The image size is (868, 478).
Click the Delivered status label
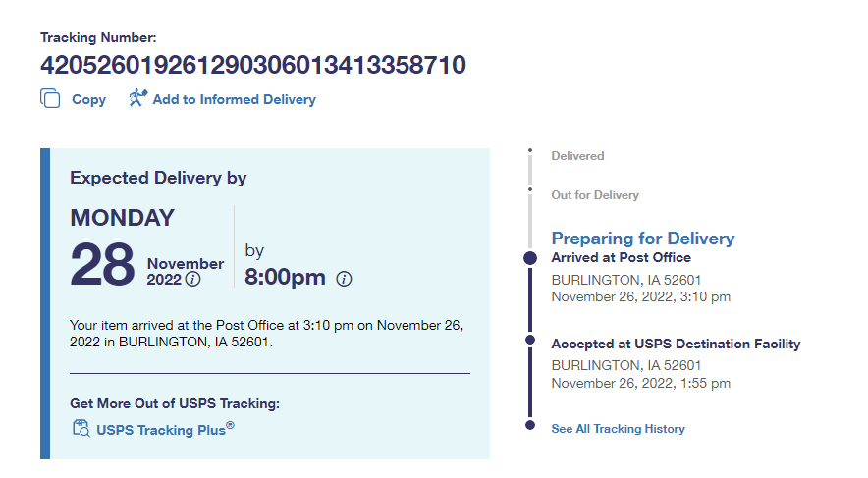[x=577, y=156]
